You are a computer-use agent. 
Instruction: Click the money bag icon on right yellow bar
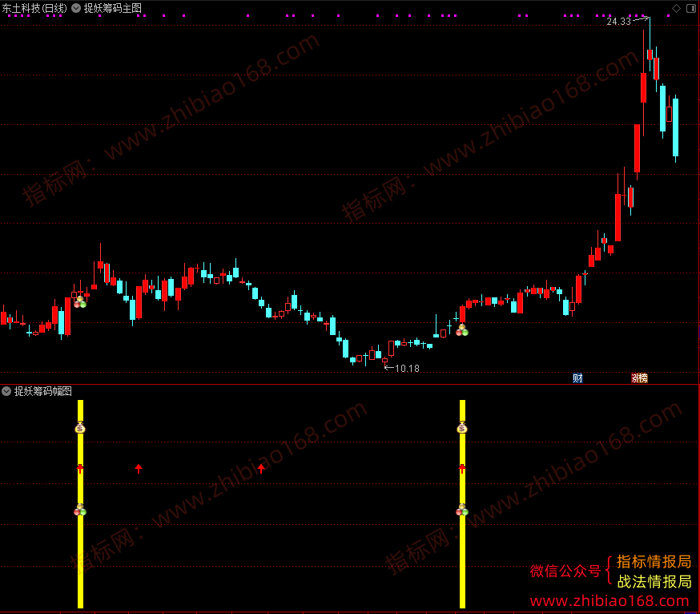[462, 428]
